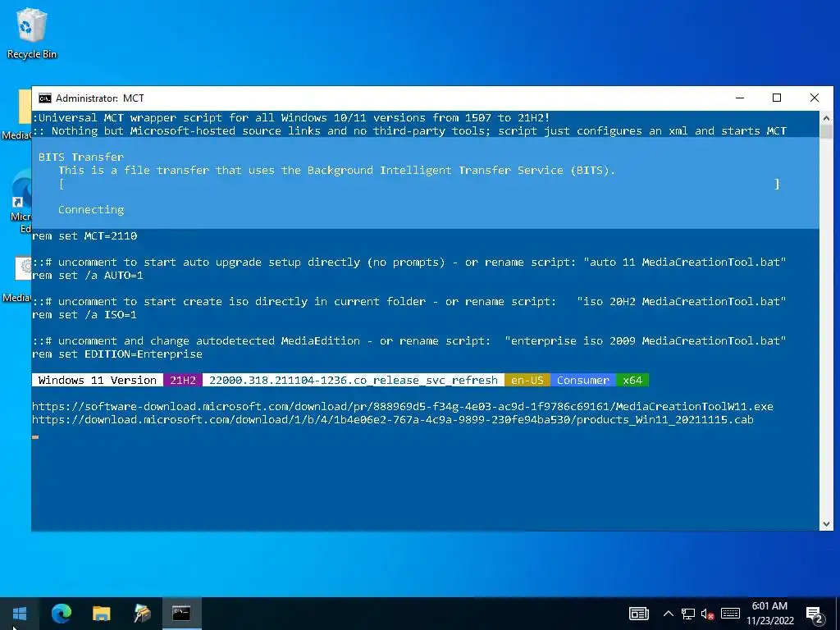Screen dimensions: 840x630
Task: Open File Explorer from the taskbar
Action: click(x=101, y=614)
